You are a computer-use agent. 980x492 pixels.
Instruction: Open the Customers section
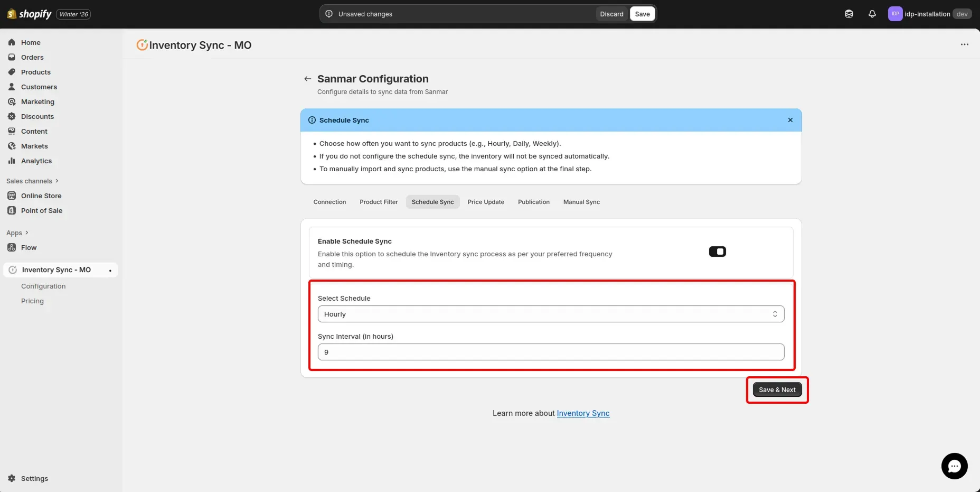click(x=39, y=87)
